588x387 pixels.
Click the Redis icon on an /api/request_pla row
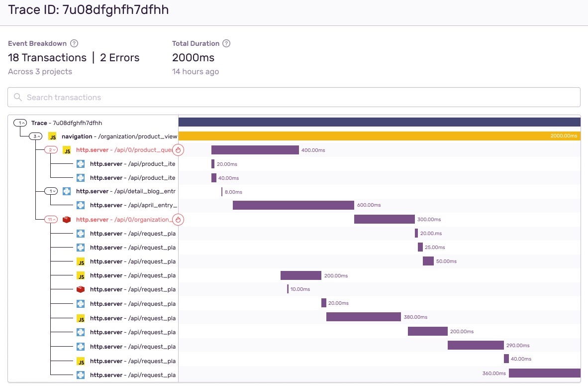click(81, 289)
